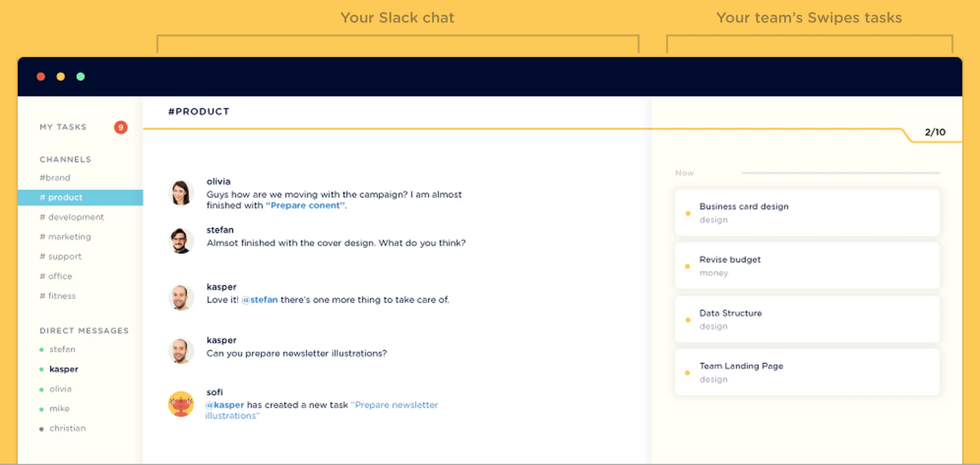Image resolution: width=980 pixels, height=465 pixels.
Task: Click olivia's avatar in the chat
Action: (181, 193)
